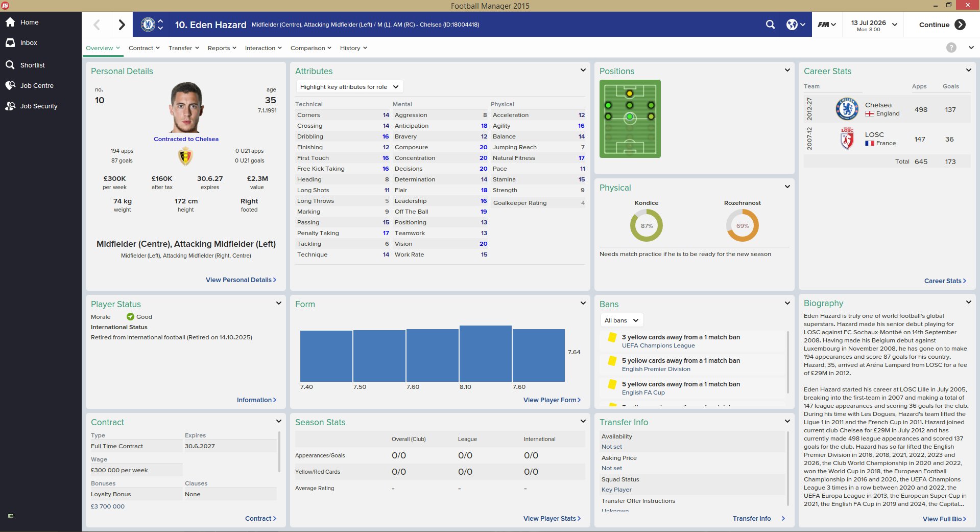Click the Job Centre icon
The width and height of the screenshot is (980, 532).
(x=10, y=85)
